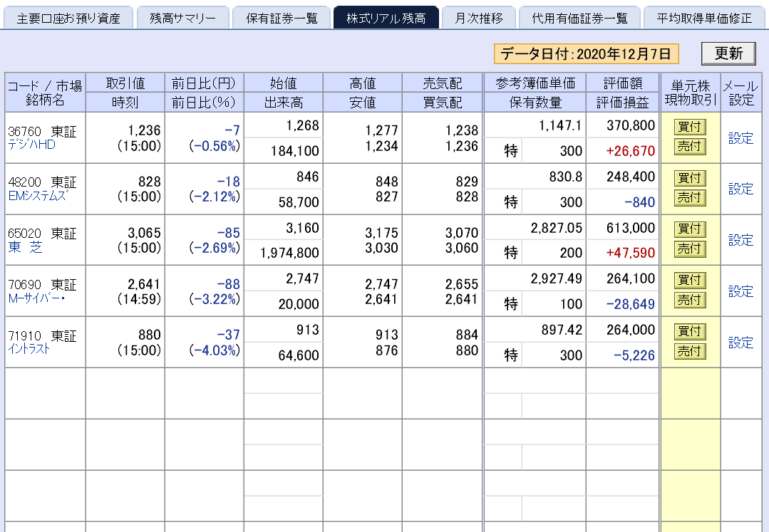Switch to the 主要口座お預り資産 tab

pyautogui.click(x=68, y=15)
